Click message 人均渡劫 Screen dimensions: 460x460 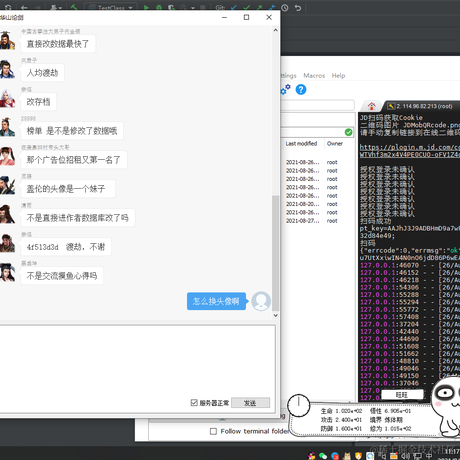coord(42,73)
